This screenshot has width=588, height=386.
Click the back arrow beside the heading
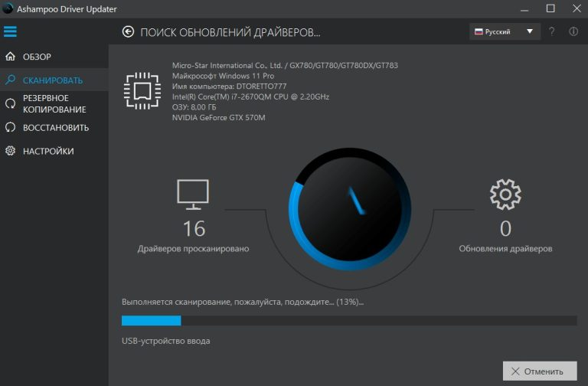click(128, 32)
